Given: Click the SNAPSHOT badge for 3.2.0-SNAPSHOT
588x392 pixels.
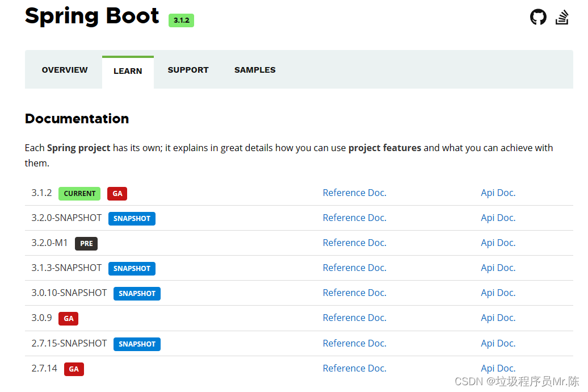Looking at the screenshot, I should pos(132,219).
